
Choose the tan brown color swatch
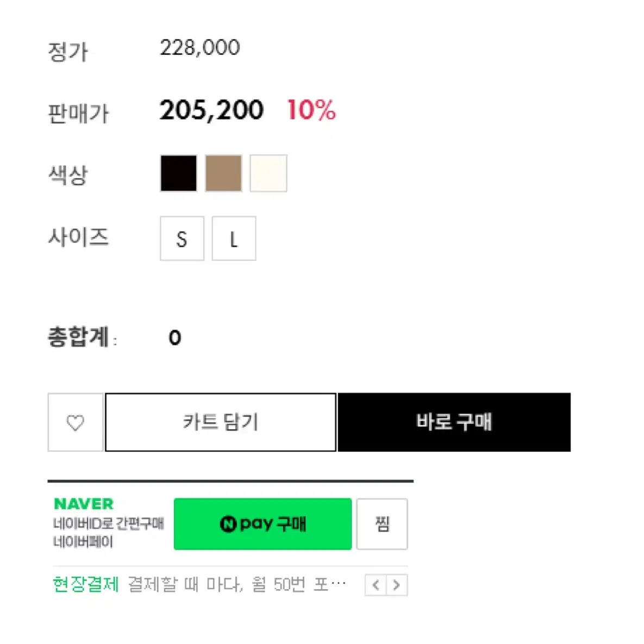point(223,173)
